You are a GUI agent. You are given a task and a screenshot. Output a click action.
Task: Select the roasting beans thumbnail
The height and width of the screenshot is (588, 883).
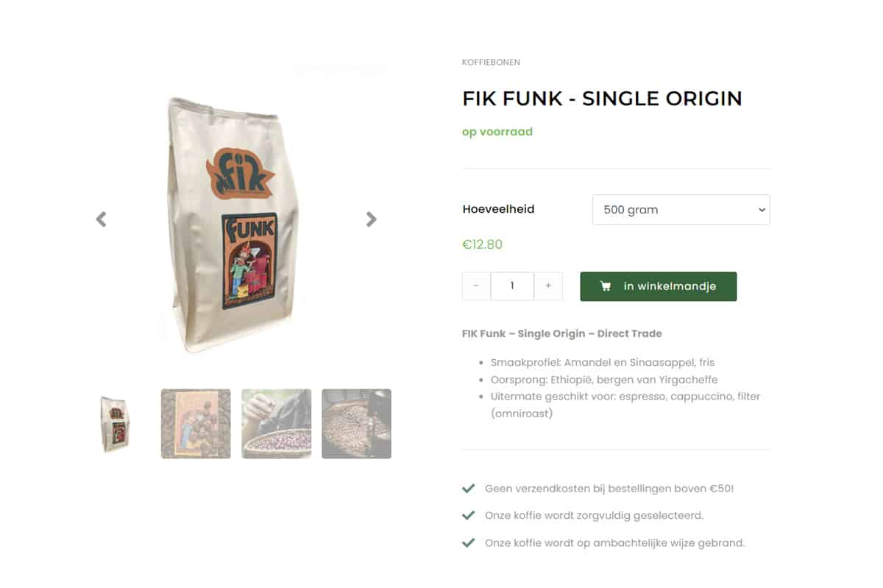point(356,424)
